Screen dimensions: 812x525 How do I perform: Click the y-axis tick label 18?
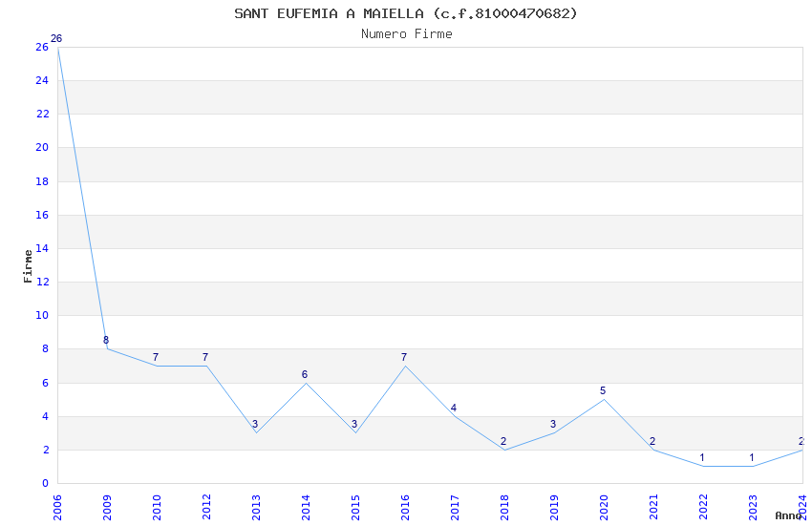pos(42,181)
